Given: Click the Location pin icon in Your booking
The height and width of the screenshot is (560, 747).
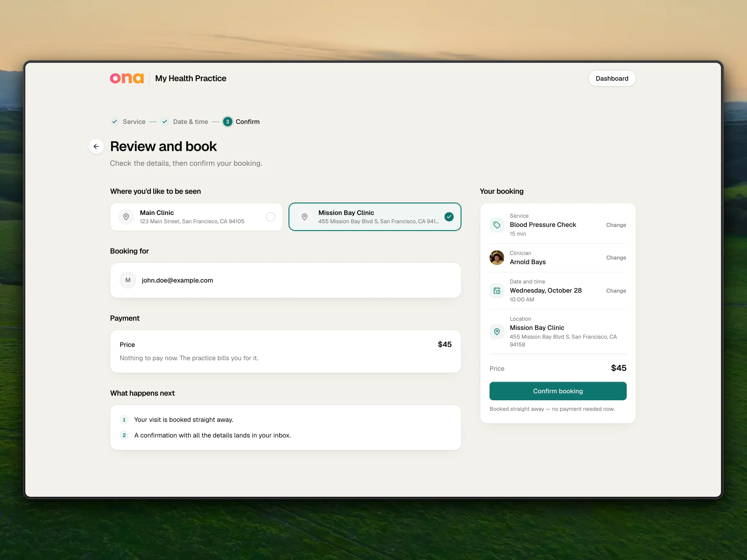Looking at the screenshot, I should pos(497,332).
